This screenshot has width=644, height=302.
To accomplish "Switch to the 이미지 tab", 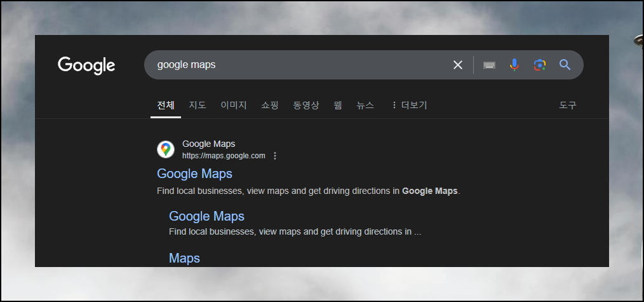I will (x=234, y=105).
